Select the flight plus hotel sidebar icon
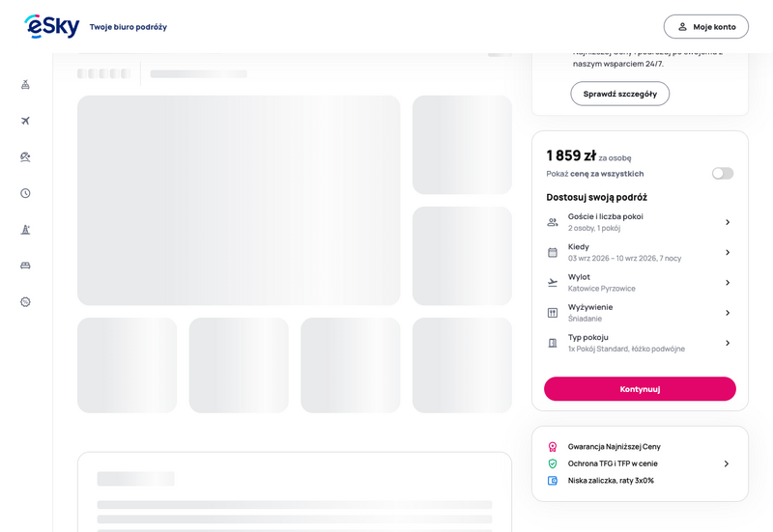Screen dimensions: 773x532 pyautogui.click(x=26, y=85)
